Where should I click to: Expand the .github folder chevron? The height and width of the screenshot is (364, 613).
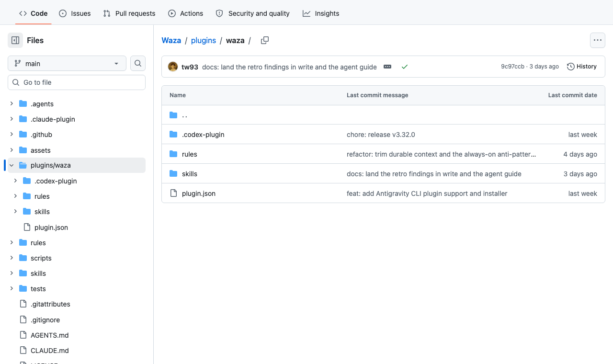click(11, 134)
